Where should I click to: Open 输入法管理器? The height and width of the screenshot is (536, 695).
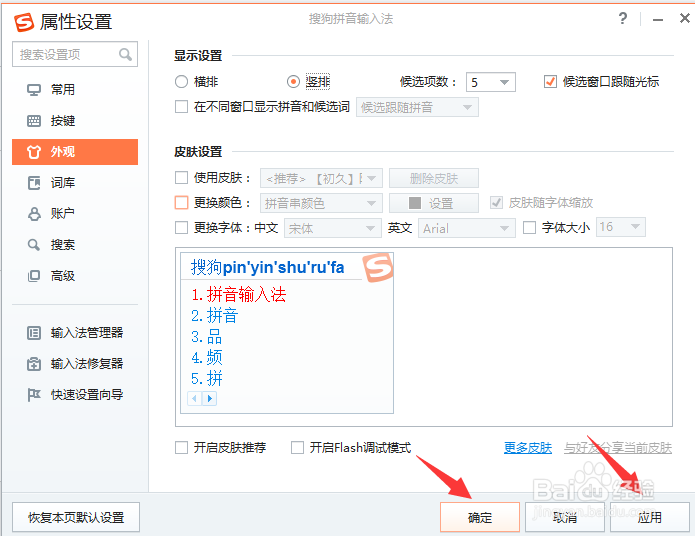[75, 333]
